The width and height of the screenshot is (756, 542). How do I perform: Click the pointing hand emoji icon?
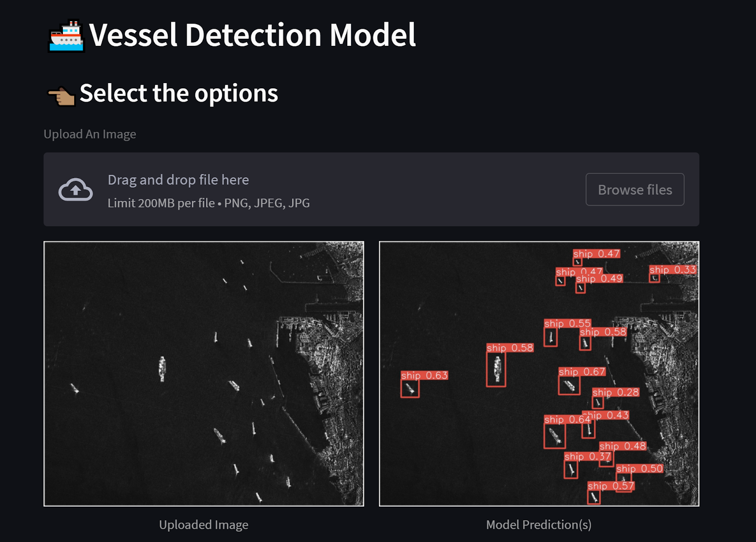61,95
